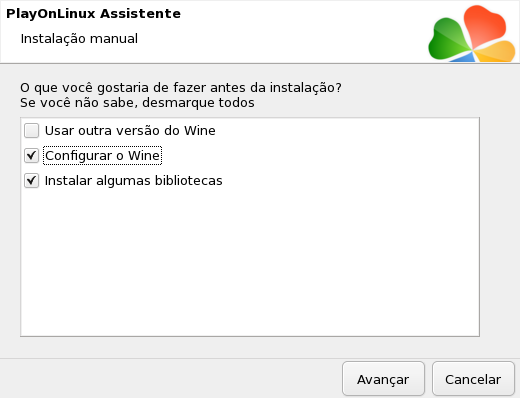The height and width of the screenshot is (398, 520).
Task: Abort the wizard with Cancelar
Action: 473,379
